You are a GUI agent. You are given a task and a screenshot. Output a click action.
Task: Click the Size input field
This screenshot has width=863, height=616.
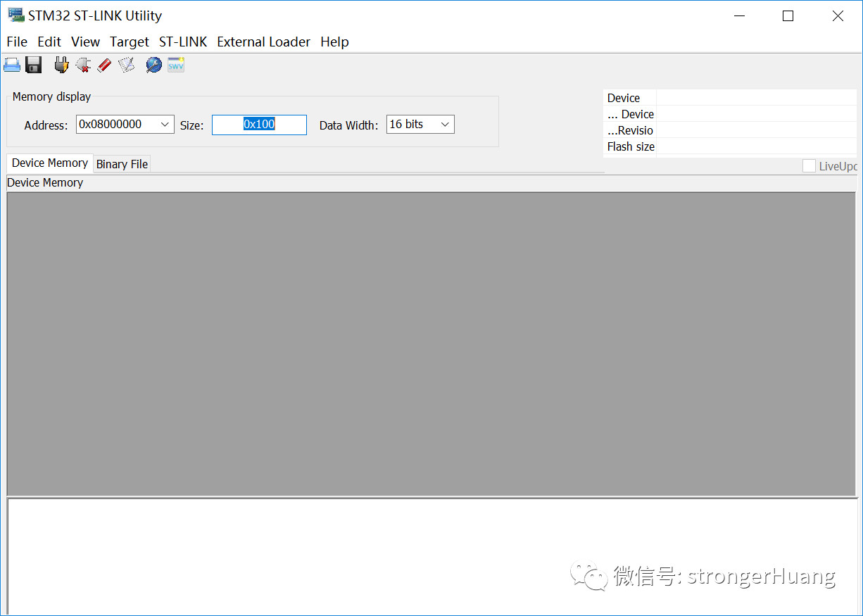coord(259,125)
